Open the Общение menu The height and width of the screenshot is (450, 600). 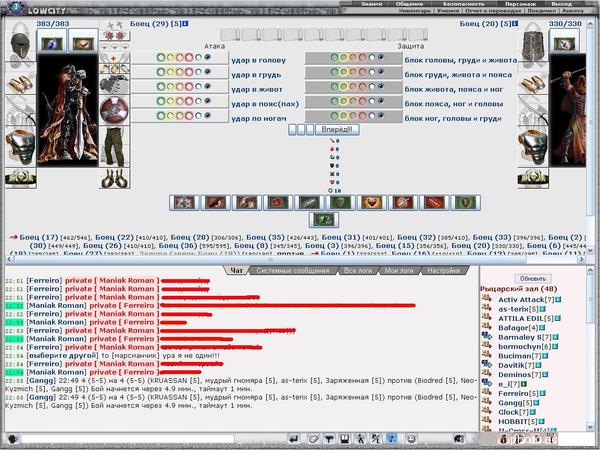coord(409,4)
